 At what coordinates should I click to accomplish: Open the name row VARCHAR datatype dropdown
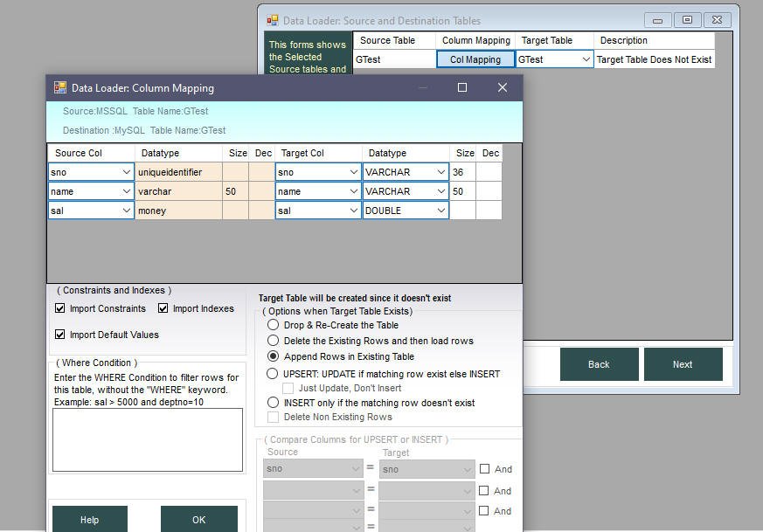click(440, 191)
